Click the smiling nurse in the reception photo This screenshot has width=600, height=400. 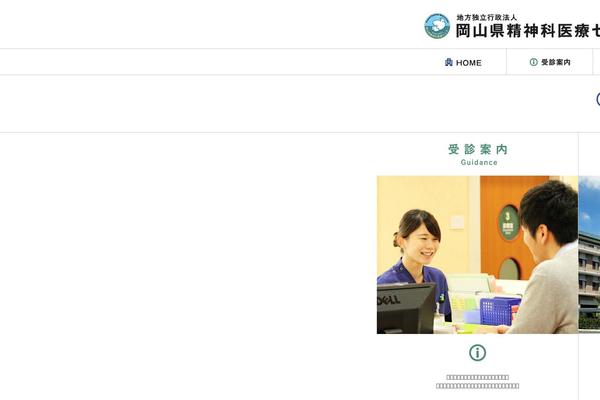416,253
